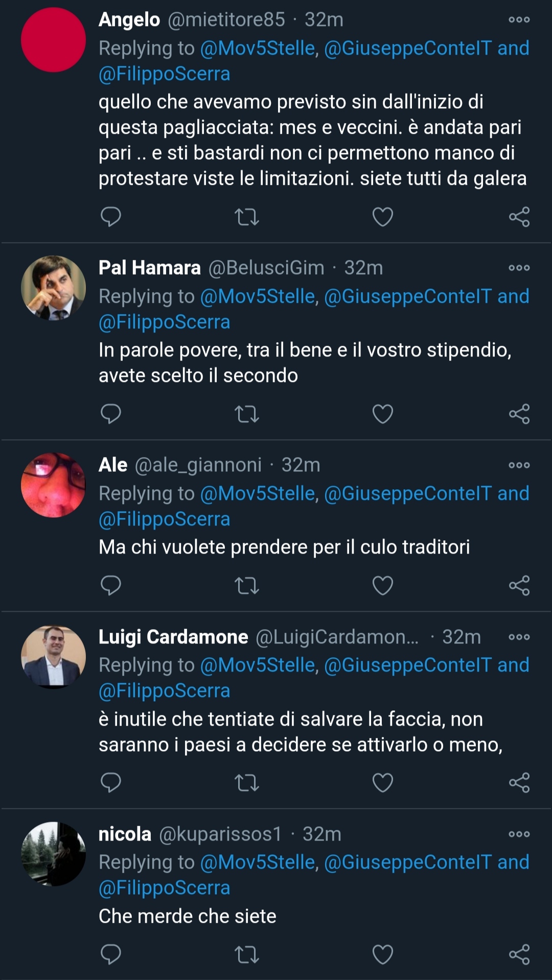Open more options for Pal Hamara's tweet
This screenshot has width=552, height=980.
tap(519, 268)
